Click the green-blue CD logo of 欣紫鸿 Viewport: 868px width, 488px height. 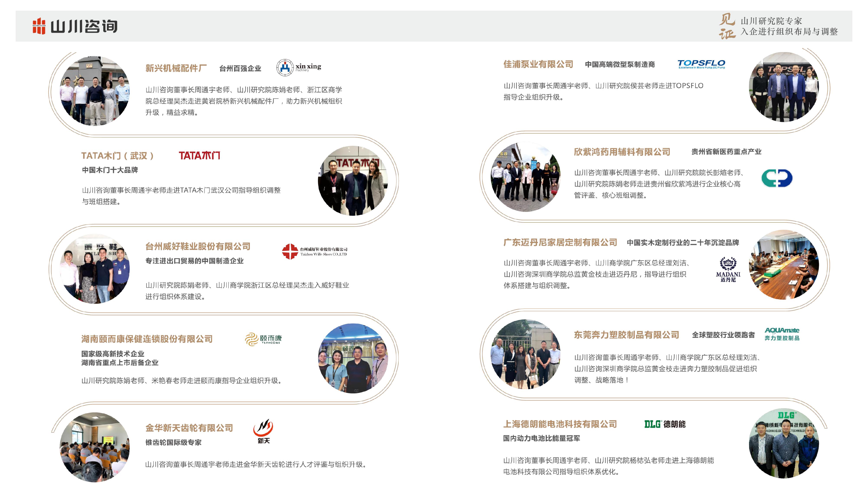tap(777, 178)
